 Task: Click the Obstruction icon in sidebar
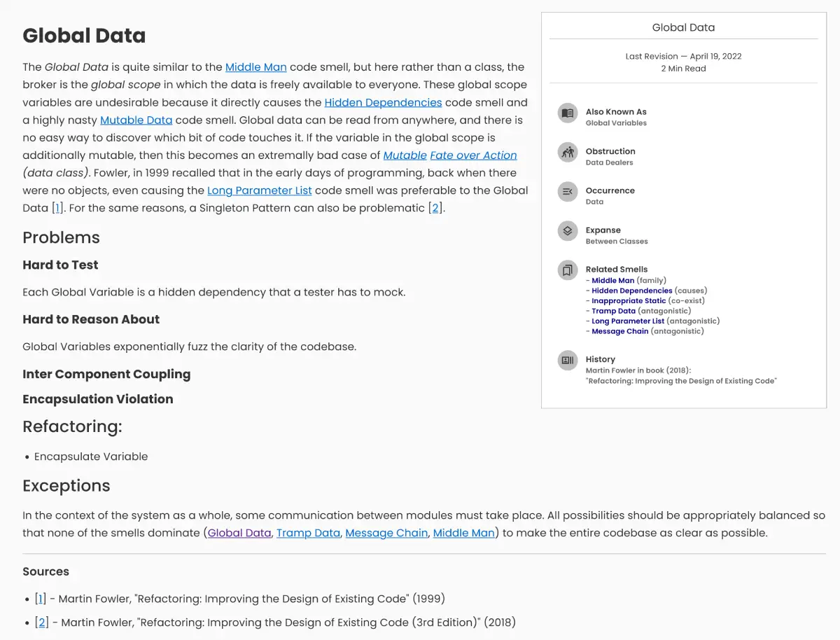[x=568, y=152]
